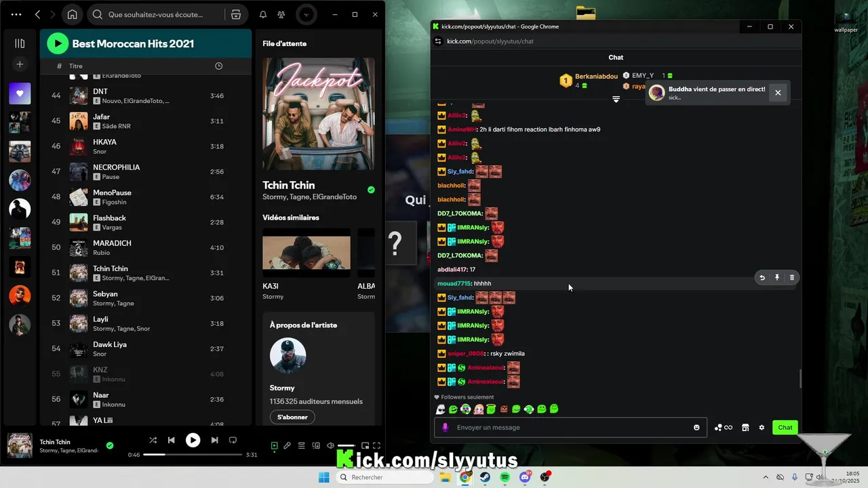Toggle repeat mode

233,441
